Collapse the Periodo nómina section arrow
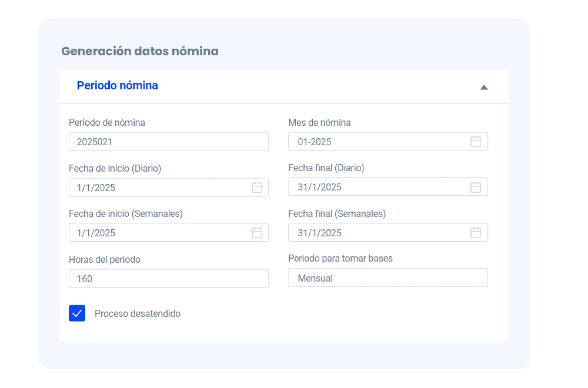The height and width of the screenshot is (388, 588). tap(484, 87)
